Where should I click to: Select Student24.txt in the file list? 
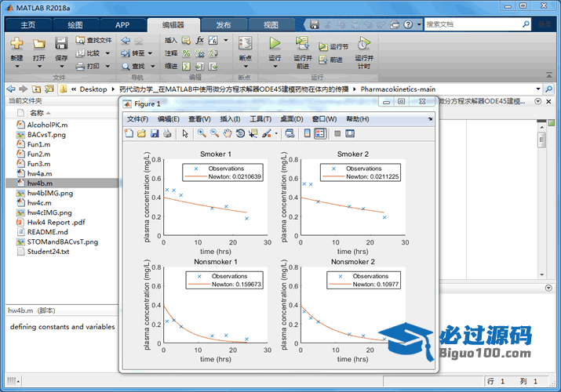click(49, 252)
